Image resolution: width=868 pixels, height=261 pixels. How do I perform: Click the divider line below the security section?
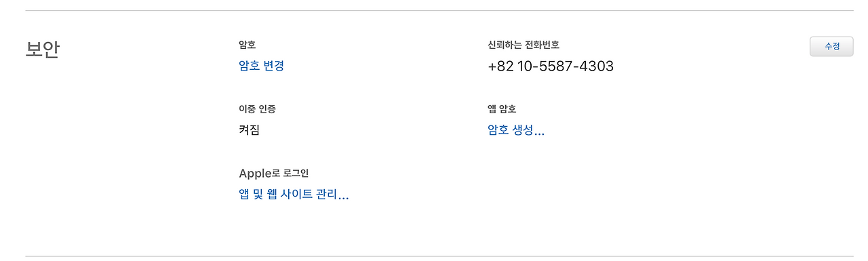tap(439, 256)
